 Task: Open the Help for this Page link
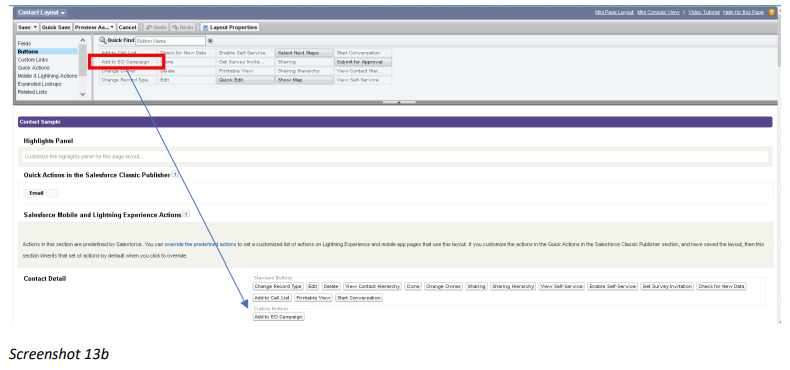click(x=743, y=12)
